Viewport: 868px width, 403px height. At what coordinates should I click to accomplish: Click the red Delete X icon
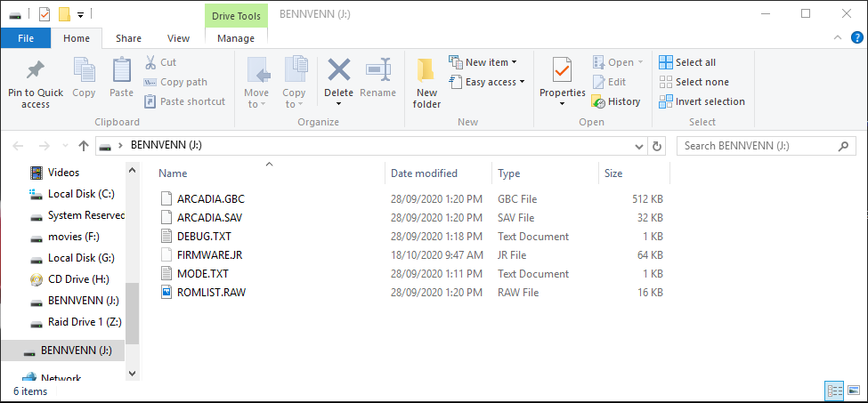[x=339, y=70]
